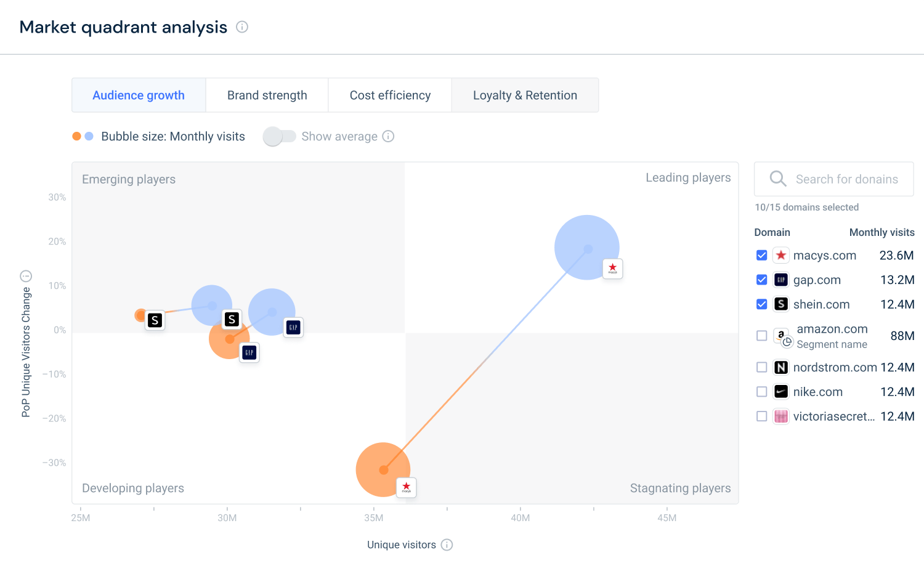Click the Macy's logo marker near blue bubble
Screen dimensions: 924x563
click(x=612, y=269)
